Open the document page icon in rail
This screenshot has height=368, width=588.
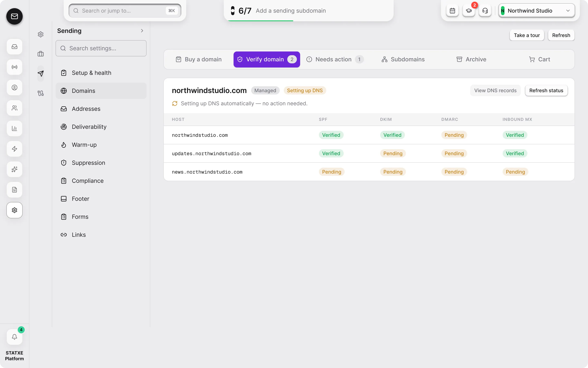[14, 190]
